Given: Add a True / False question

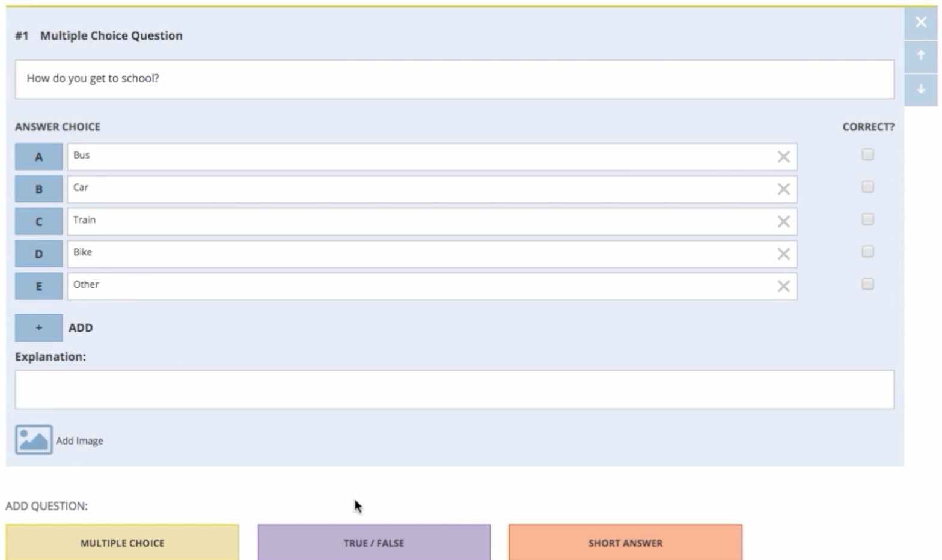Looking at the screenshot, I should tap(374, 543).
